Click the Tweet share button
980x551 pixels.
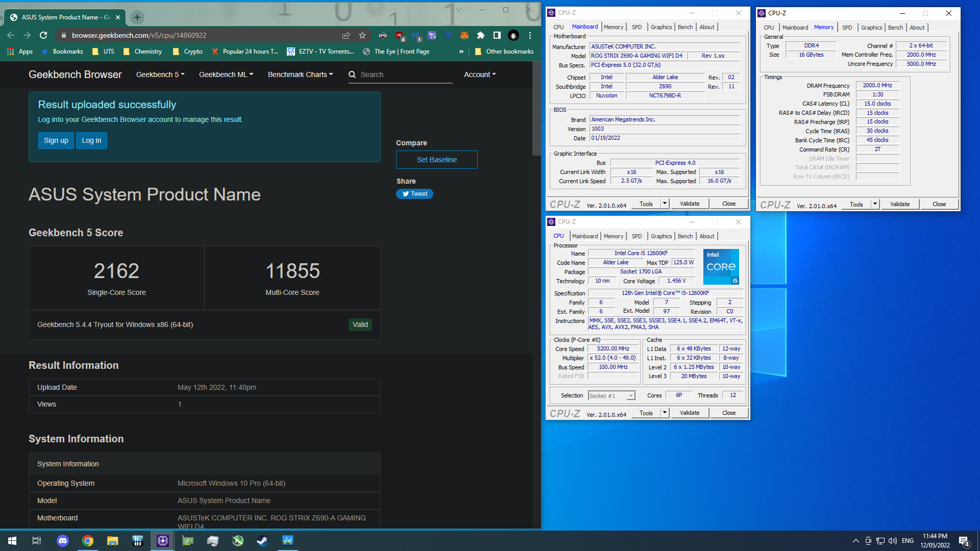(x=414, y=194)
